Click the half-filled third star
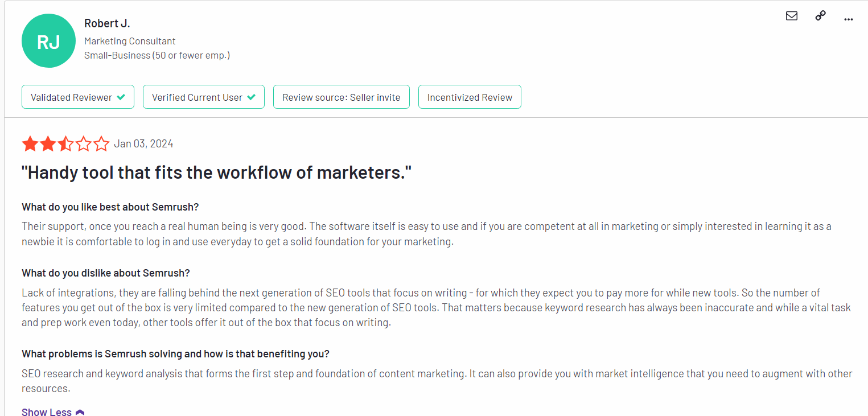 [66, 144]
